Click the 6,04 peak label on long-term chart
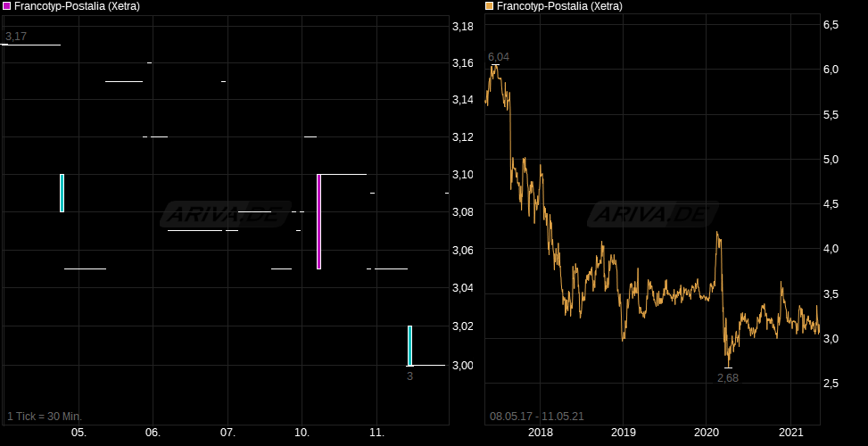868x446 pixels. [498, 57]
